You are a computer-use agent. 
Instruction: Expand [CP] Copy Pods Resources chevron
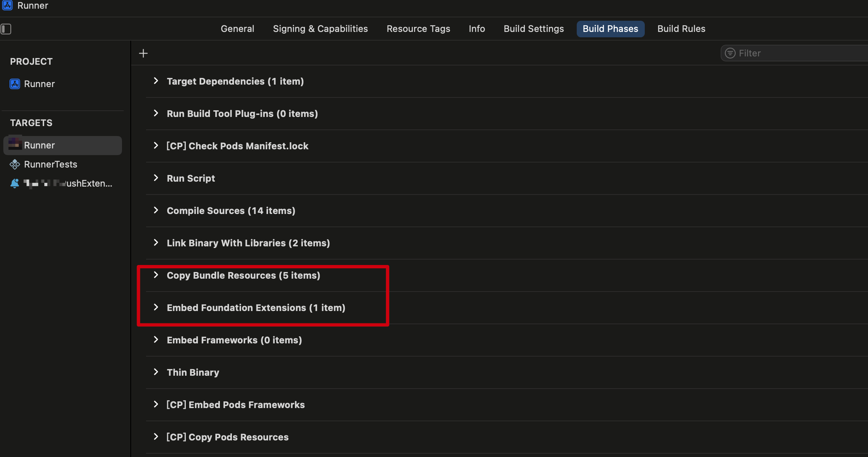point(156,437)
